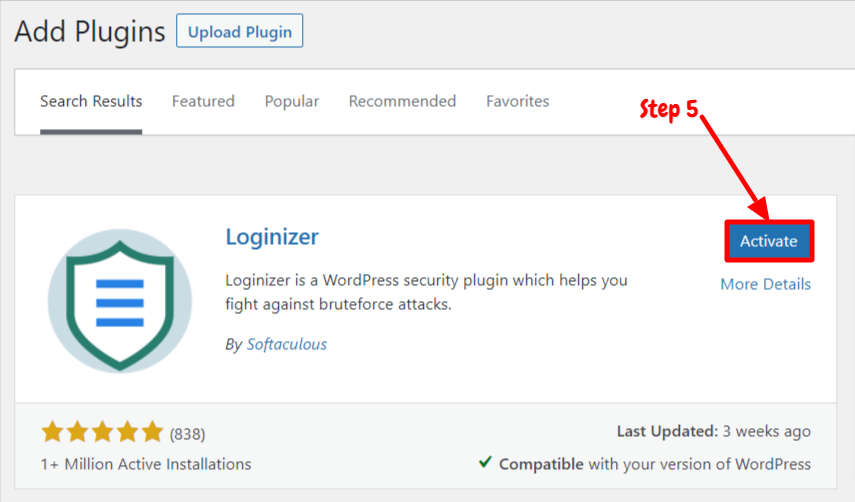Activate the Loginizer plugin
The height and width of the screenshot is (502, 855).
click(x=768, y=241)
